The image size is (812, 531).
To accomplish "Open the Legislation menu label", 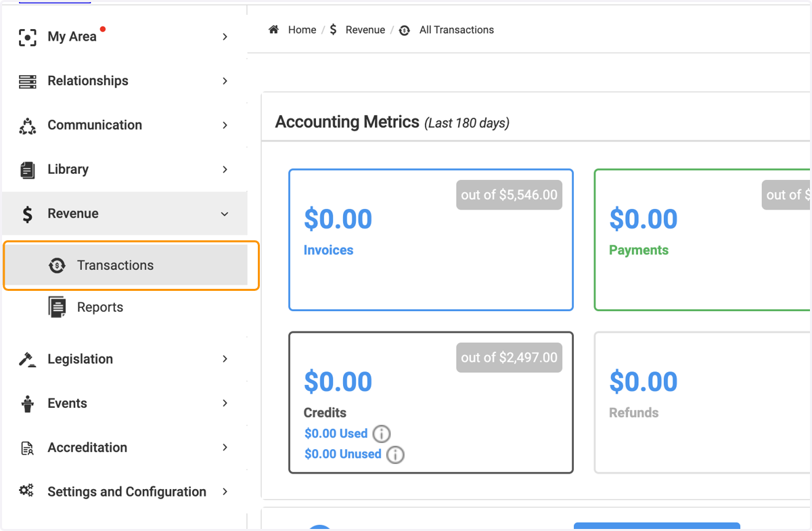I will pos(80,359).
